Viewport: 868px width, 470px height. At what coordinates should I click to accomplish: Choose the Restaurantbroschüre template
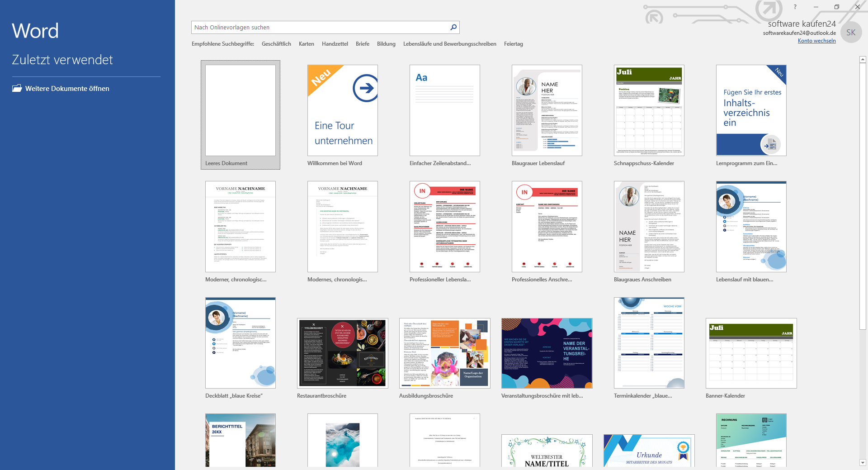342,353
